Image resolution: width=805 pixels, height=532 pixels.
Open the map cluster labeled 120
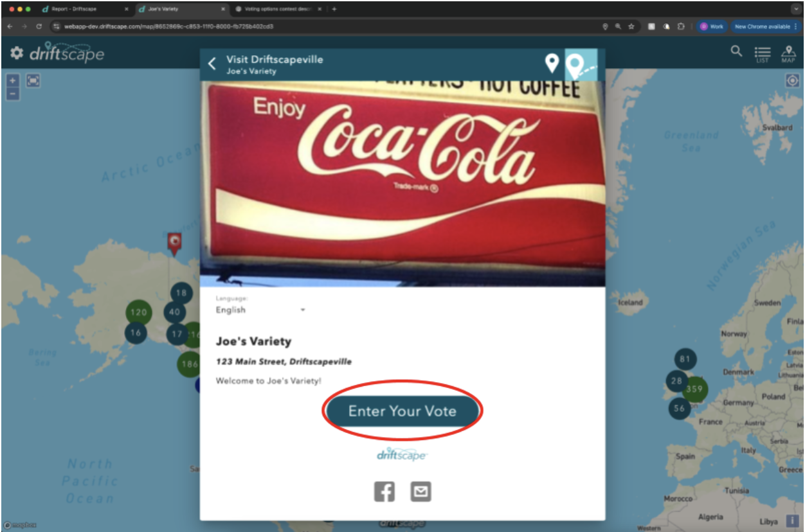click(x=138, y=313)
